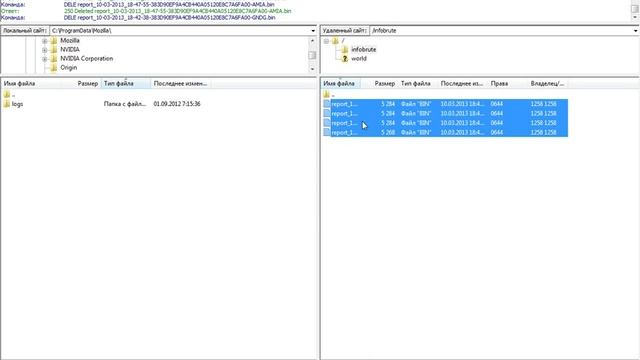Image resolution: width=640 pixels, height=360 pixels.
Task: Click the logs folder icon in local list
Action: coord(7,104)
